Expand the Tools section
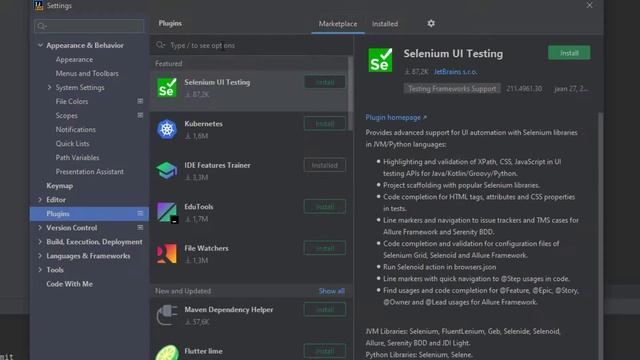The image size is (640, 360). 40,270
